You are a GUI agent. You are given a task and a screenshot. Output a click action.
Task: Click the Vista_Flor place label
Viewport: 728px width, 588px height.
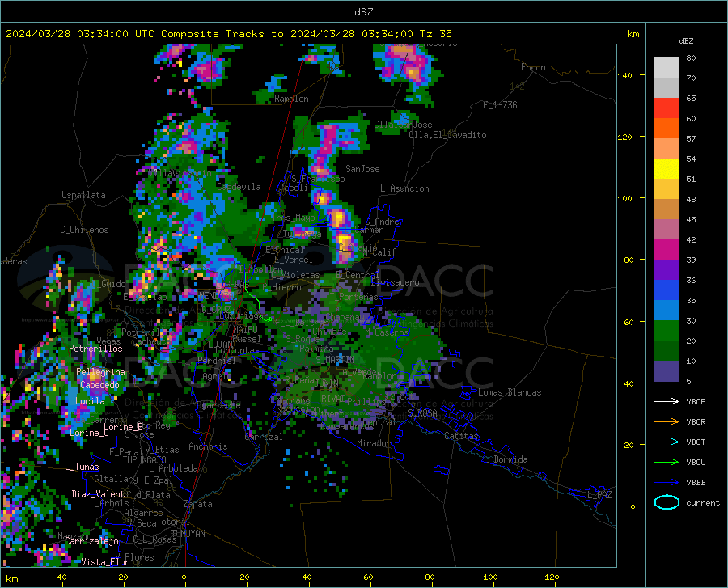(x=105, y=562)
